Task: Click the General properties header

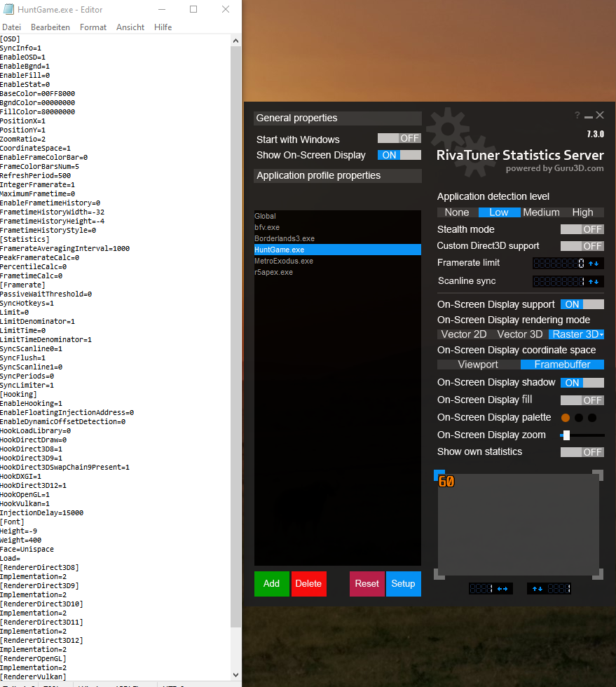Action: click(337, 118)
